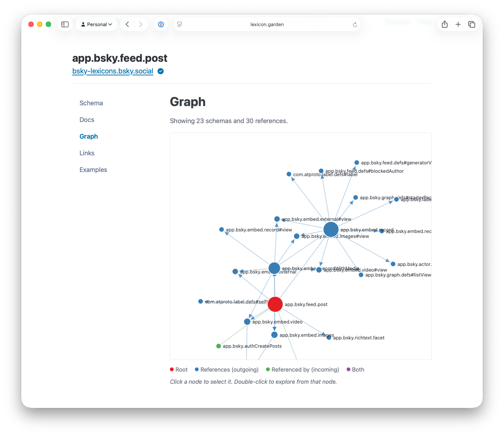Viewport: 504px width, 436px height.
Task: Click the lexicon.garden address field
Action: [x=267, y=25]
